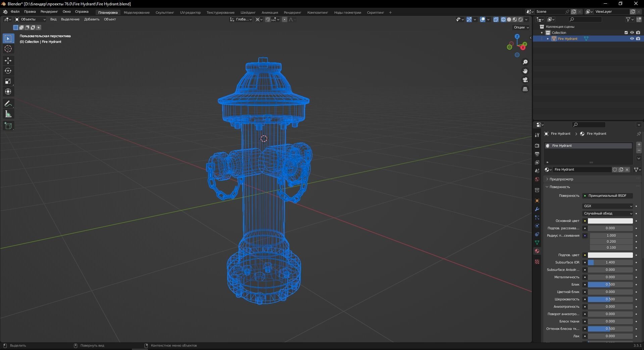Toggle proportional editing button

(x=285, y=19)
